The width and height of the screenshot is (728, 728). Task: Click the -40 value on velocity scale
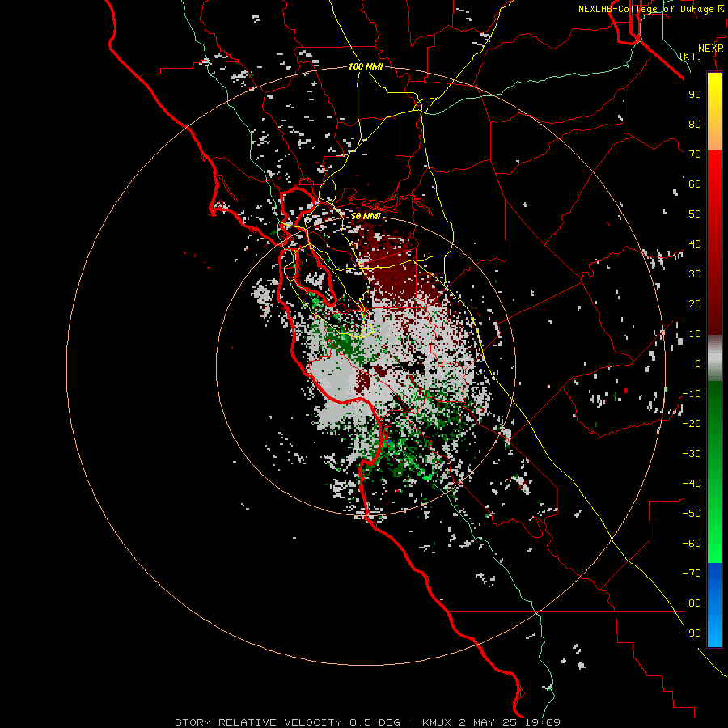point(692,484)
